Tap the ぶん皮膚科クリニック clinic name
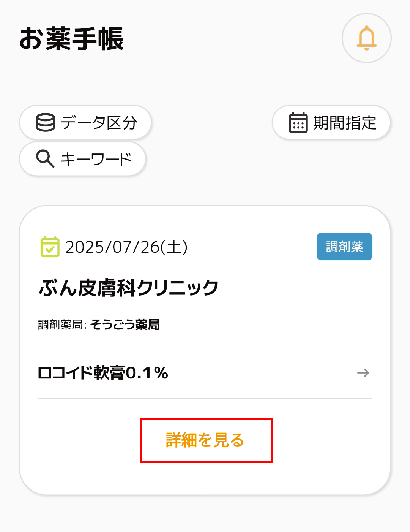Screen dimensions: 410x532 [x=128, y=288]
